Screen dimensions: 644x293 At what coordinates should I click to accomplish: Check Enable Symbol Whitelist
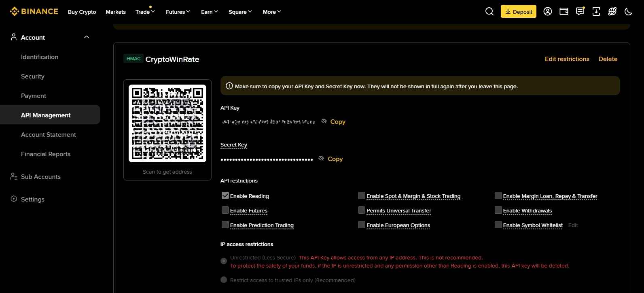click(x=498, y=225)
